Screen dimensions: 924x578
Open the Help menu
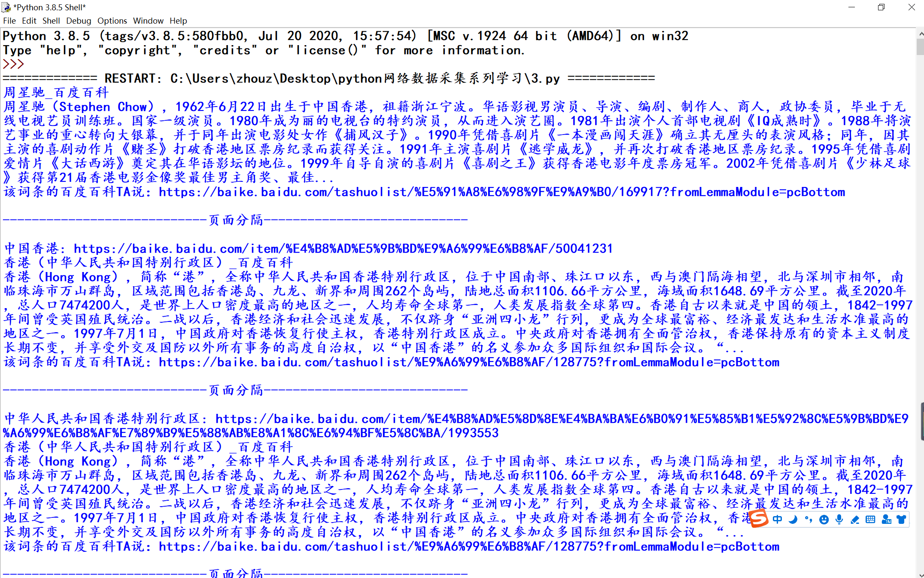tap(178, 21)
